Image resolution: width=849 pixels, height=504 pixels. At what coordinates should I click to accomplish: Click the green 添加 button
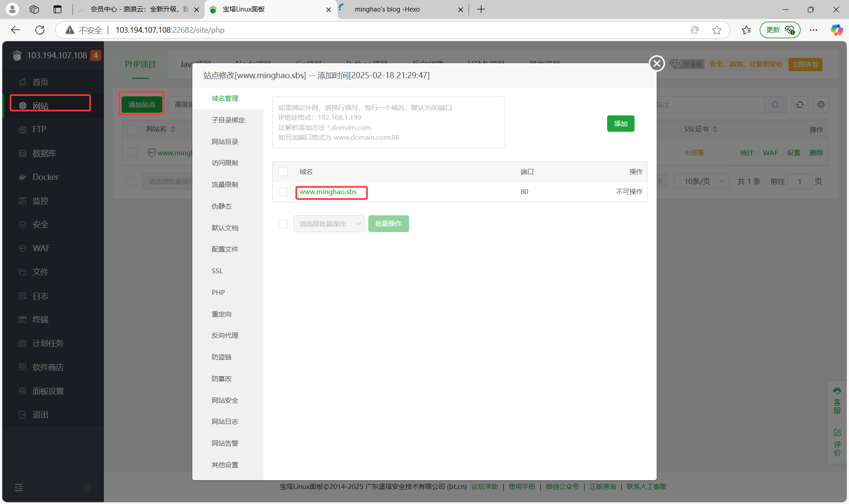point(620,124)
